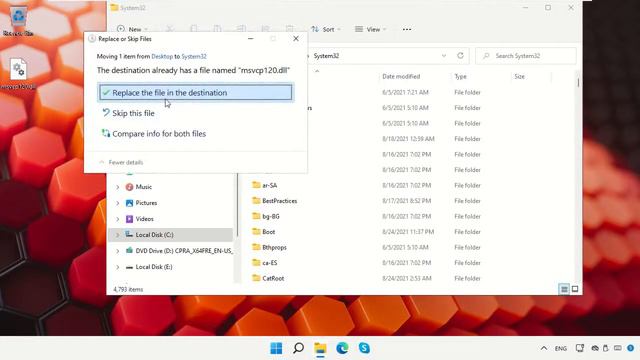640x360 pixels.
Task: Select the msvcp120.dll file on desktop
Action: coord(18,74)
